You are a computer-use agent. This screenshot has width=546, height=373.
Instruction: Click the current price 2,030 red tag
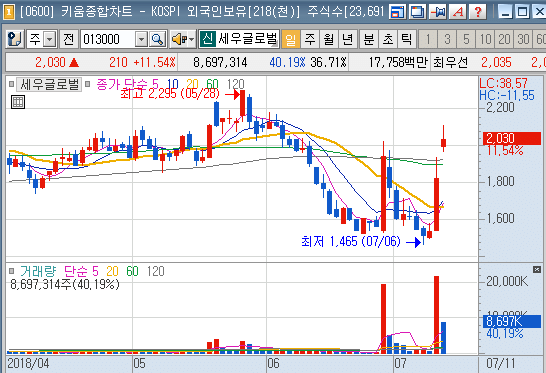tap(512, 138)
